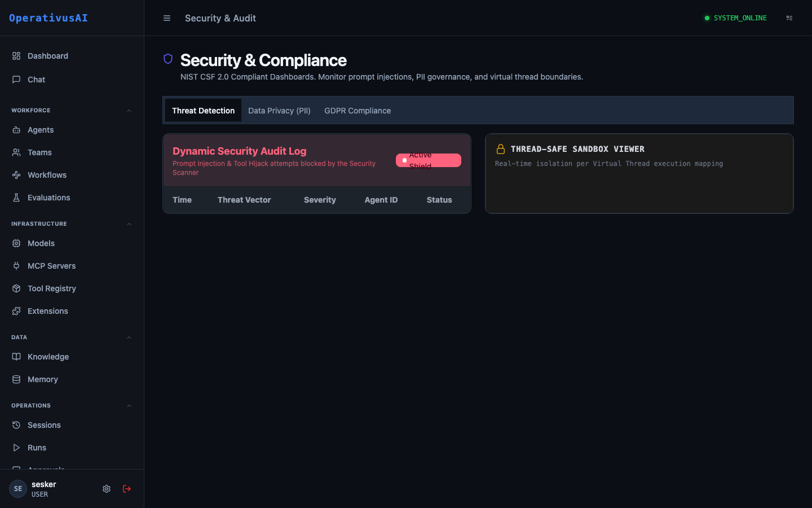Viewport: 812px width, 508px height.
Task: Toggle sidebar with hamburger menu icon
Action: tap(167, 18)
